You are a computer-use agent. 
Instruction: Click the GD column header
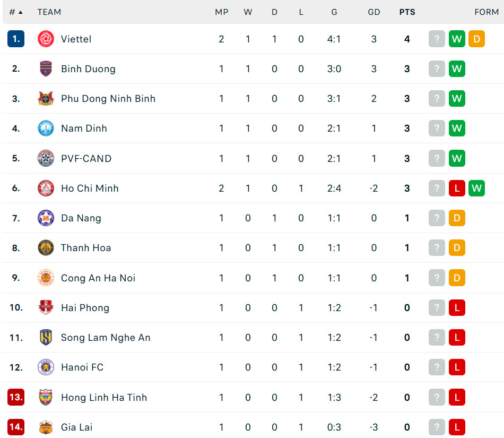click(x=374, y=12)
